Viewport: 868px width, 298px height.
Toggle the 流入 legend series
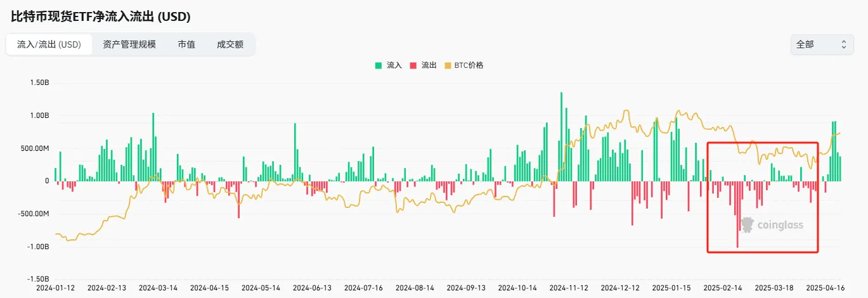tap(388, 65)
